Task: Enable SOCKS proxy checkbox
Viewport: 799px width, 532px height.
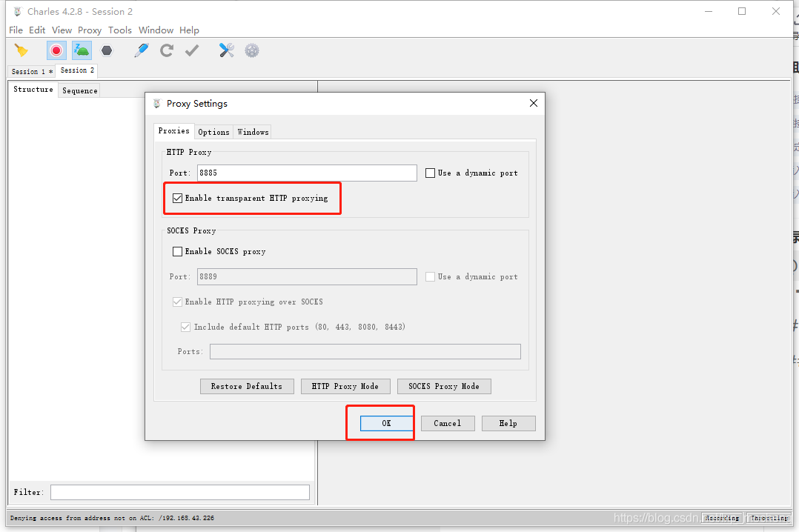Action: (x=177, y=251)
